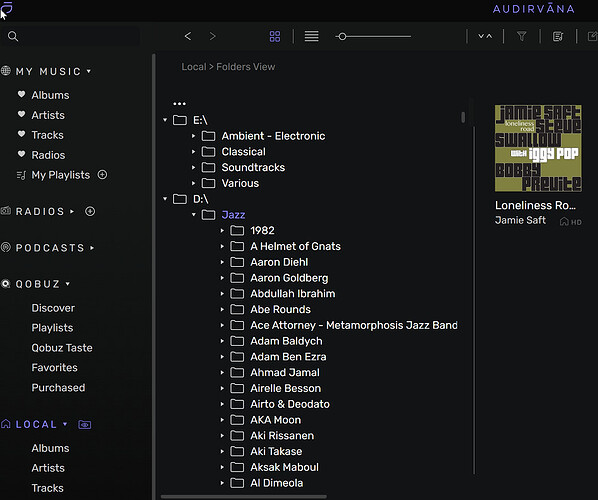Toggle the Local sync eye icon
The height and width of the screenshot is (500, 598).
[85, 424]
